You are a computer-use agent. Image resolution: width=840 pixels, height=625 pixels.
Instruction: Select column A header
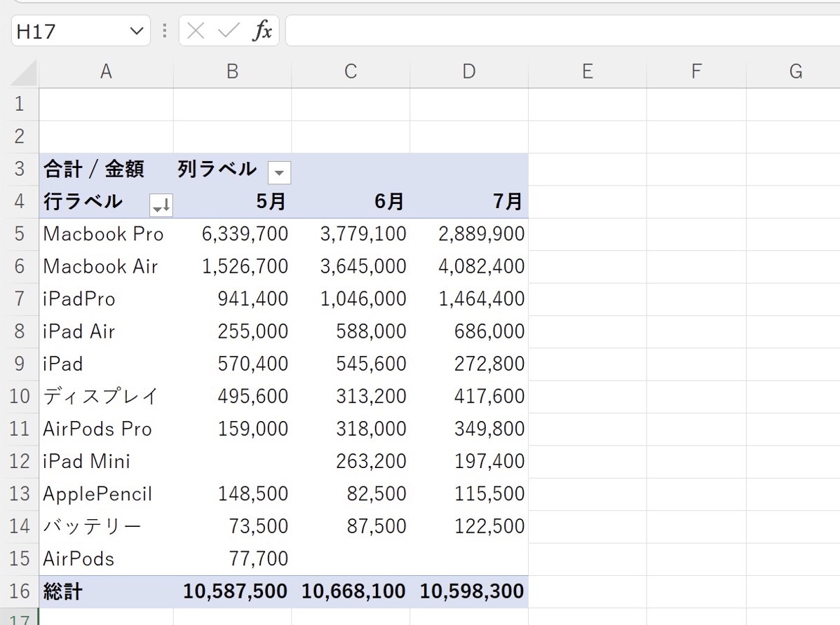point(106,71)
